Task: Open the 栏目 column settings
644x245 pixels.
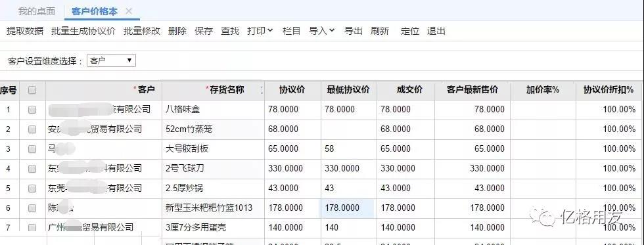Action: (292, 31)
